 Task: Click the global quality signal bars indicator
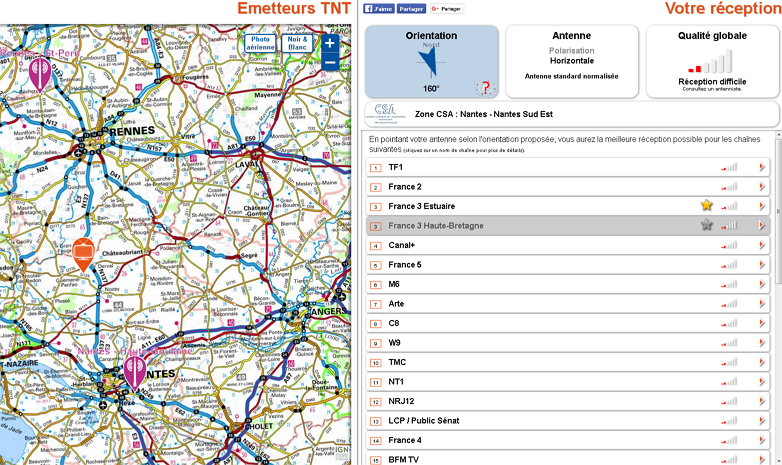[710, 61]
